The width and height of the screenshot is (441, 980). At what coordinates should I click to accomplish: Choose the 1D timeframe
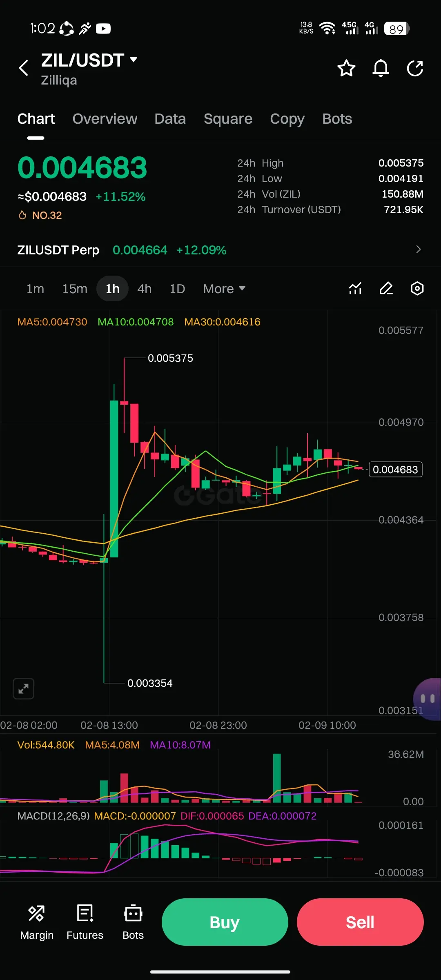pyautogui.click(x=177, y=289)
